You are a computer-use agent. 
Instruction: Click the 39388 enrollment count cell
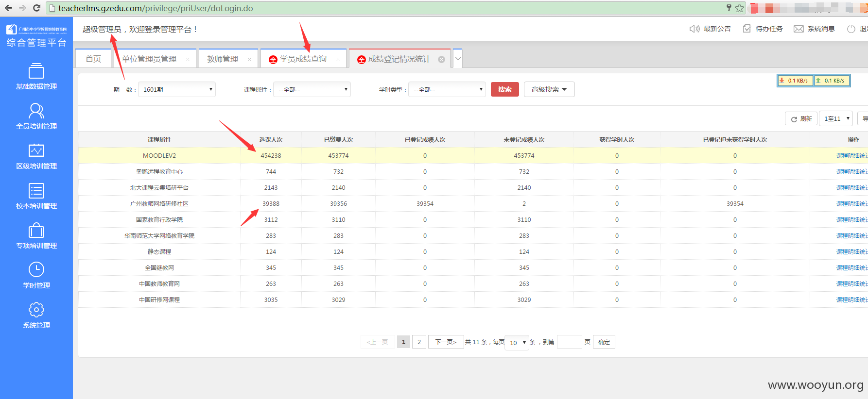[271, 203]
